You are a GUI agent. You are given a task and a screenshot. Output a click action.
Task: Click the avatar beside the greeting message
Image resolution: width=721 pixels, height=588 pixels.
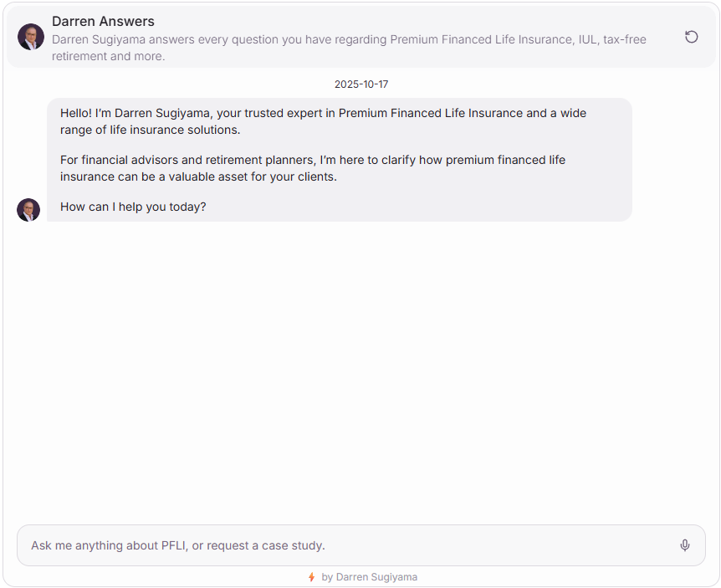[x=28, y=210]
